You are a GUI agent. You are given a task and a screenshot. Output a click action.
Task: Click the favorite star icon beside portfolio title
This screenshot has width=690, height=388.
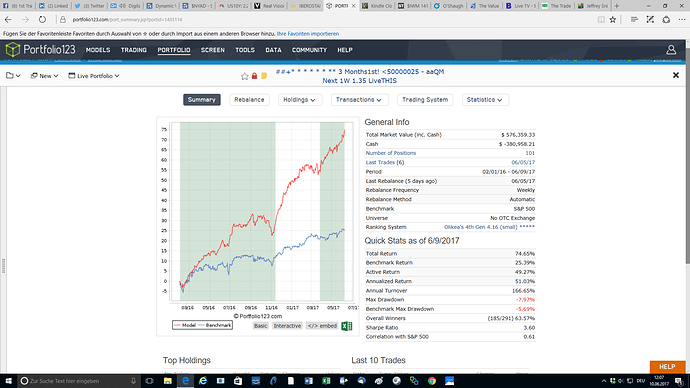pos(245,76)
